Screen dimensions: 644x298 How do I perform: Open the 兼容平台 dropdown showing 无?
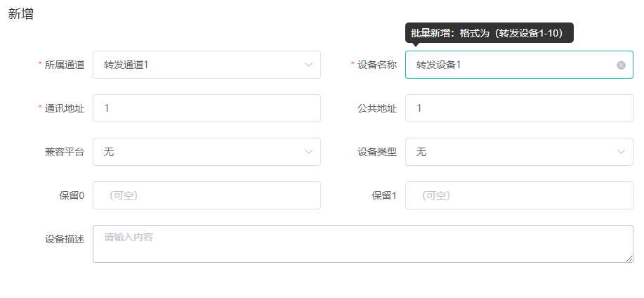pos(206,152)
